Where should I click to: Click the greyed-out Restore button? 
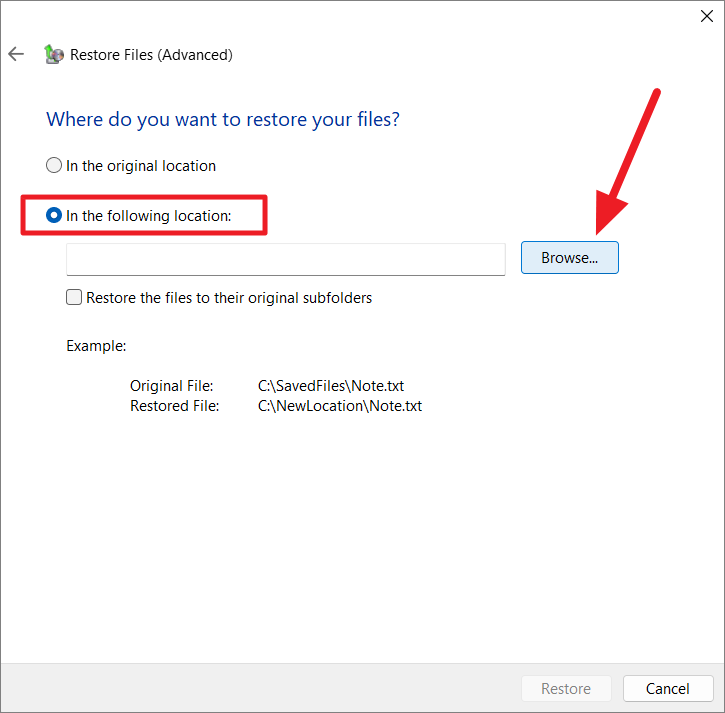pos(566,688)
